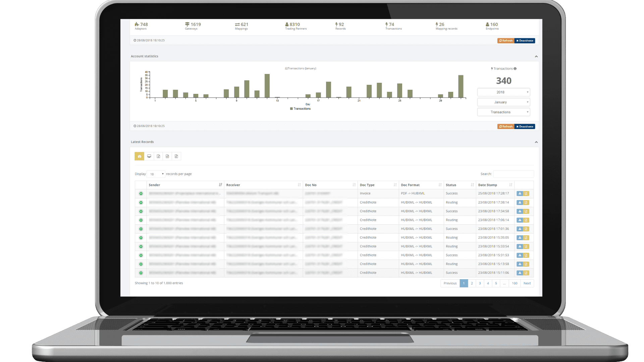Sort table by Doc Format sort icon
644x362 pixels.
440,185
